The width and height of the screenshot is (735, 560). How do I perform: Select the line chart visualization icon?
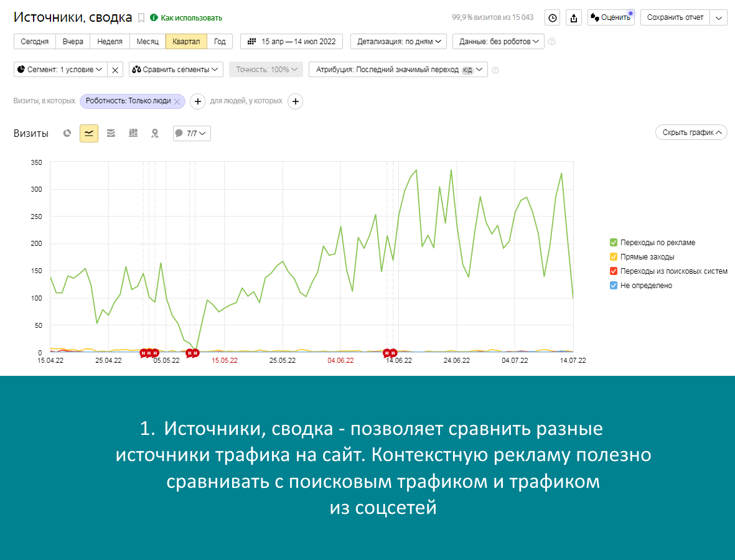(x=88, y=133)
